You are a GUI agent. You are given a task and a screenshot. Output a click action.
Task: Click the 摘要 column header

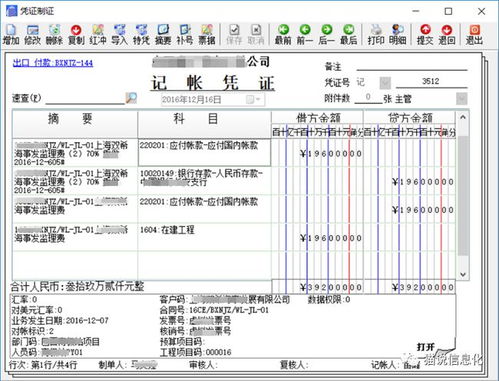pos(75,123)
